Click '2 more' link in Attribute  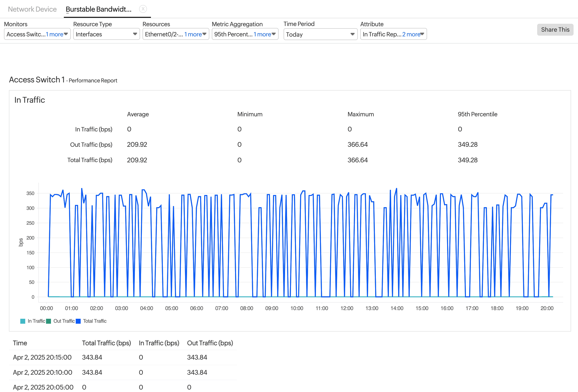point(411,34)
